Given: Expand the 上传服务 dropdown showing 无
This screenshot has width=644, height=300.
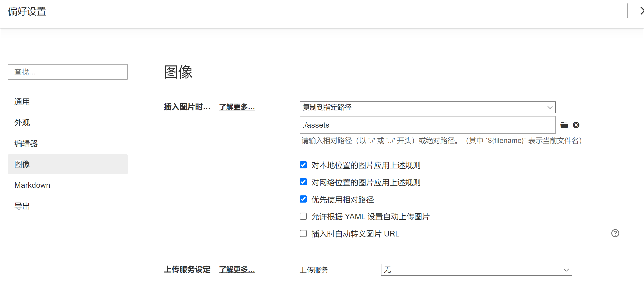Looking at the screenshot, I should (476, 270).
